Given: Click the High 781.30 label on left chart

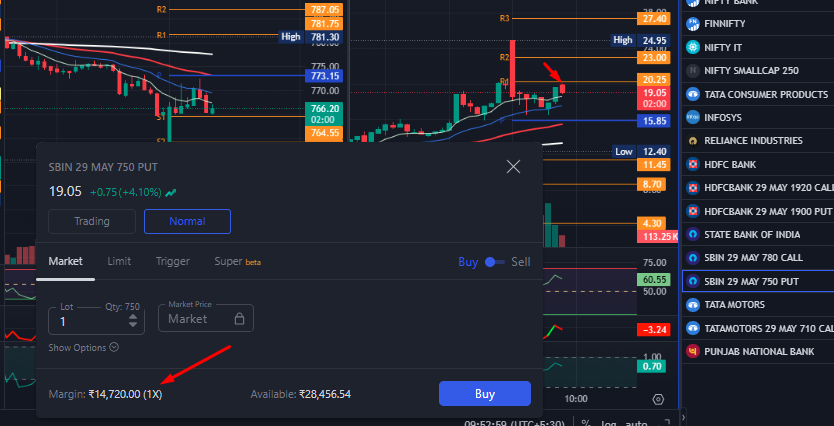Looking at the screenshot, I should 311,37.
